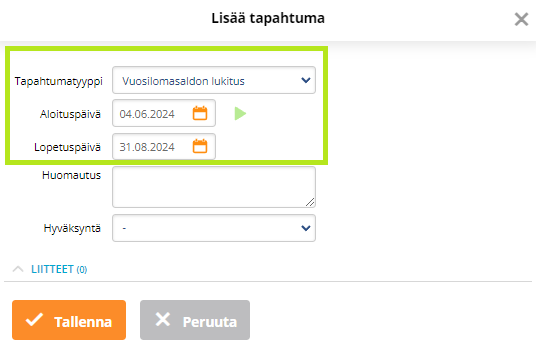Click the checkmark icon on Tallenna
Screen dimensions: 536x362
(x=35, y=320)
